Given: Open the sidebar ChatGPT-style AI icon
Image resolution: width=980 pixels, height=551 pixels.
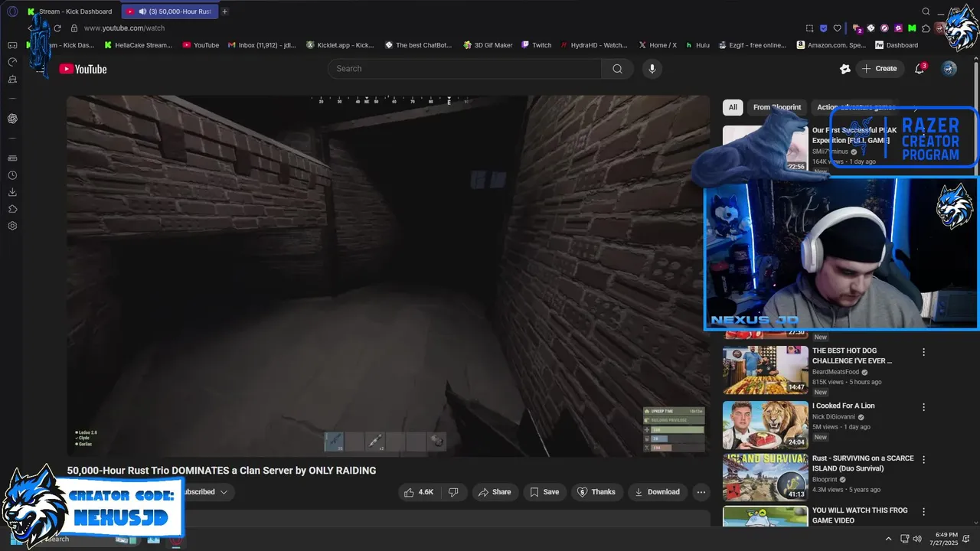Looking at the screenshot, I should click(x=12, y=119).
